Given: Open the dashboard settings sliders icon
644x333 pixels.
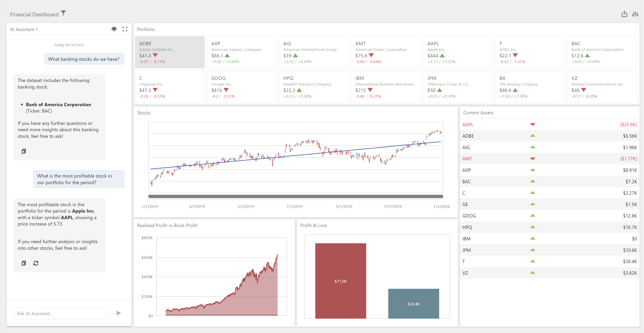Looking at the screenshot, I should (x=636, y=14).
